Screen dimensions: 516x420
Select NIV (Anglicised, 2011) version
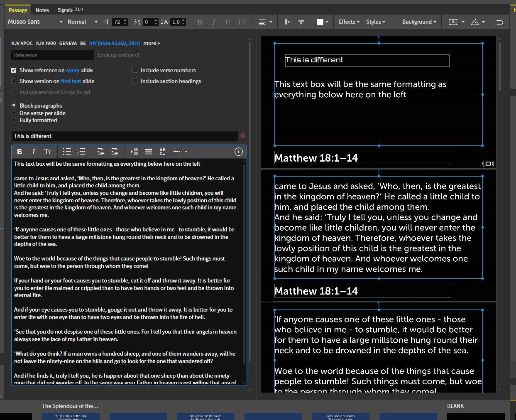(115, 43)
